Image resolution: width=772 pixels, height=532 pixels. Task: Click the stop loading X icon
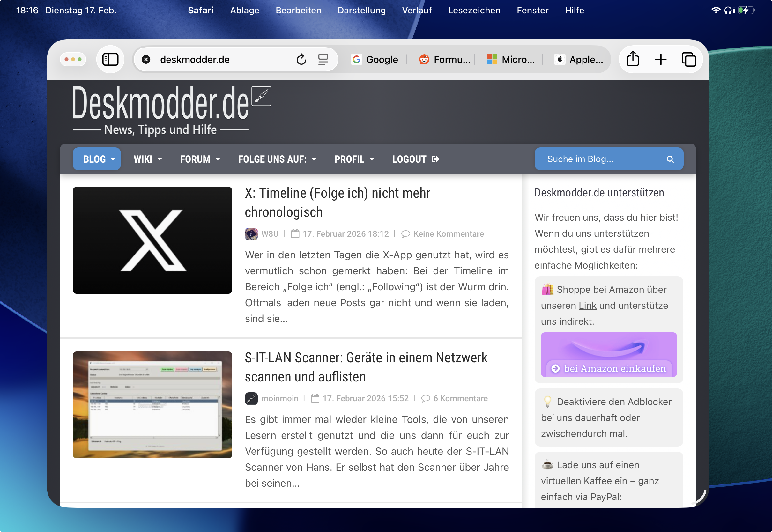pos(146,60)
